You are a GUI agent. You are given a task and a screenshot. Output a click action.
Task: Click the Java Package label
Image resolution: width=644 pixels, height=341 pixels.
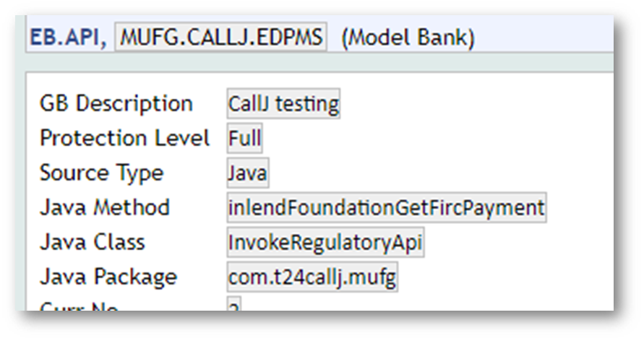click(x=108, y=277)
